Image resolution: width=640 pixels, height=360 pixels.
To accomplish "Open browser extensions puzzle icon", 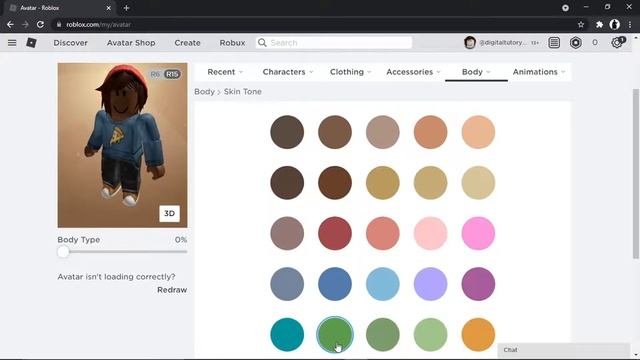I will click(x=599, y=24).
